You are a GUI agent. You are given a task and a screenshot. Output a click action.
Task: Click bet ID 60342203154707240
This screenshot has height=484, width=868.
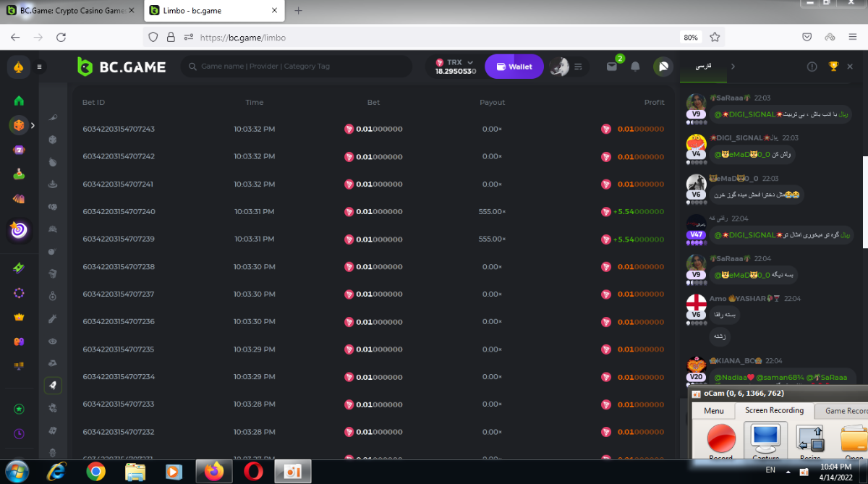(119, 212)
